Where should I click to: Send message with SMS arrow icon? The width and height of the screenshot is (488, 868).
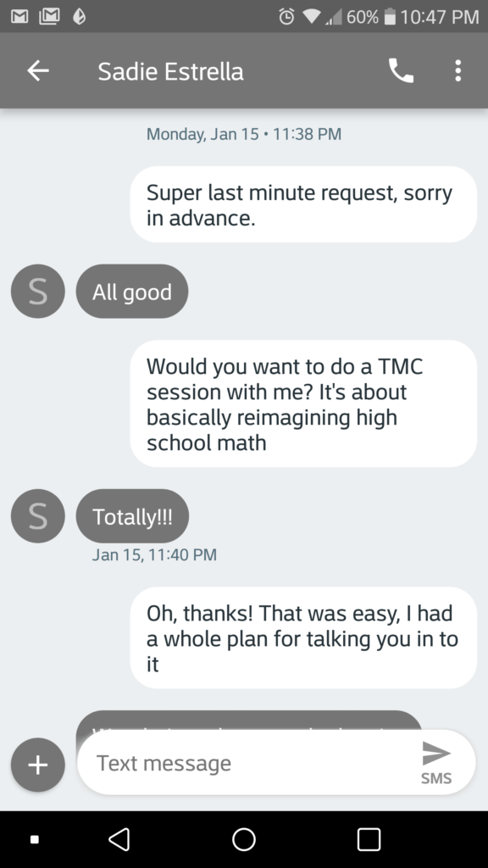point(436,762)
